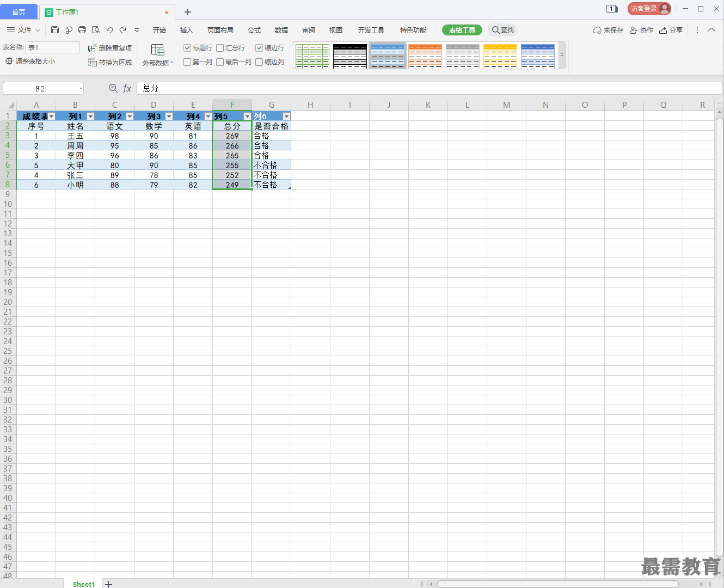Viewport: 724px width, 588px height.
Task: Go to the Home (首页) tab
Action: click(19, 12)
